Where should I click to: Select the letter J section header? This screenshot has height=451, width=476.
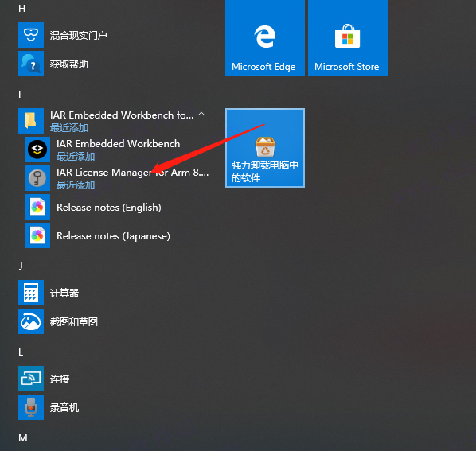21,266
